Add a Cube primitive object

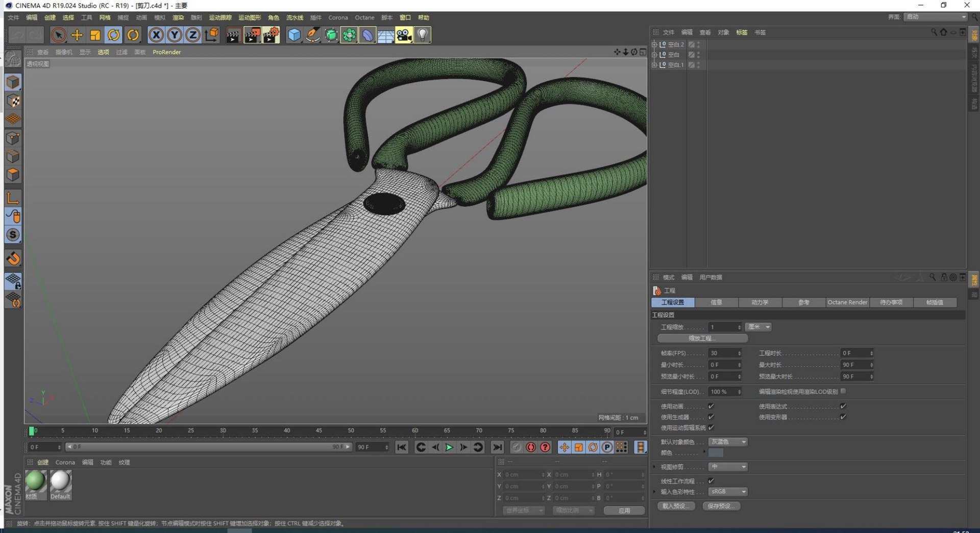[295, 35]
